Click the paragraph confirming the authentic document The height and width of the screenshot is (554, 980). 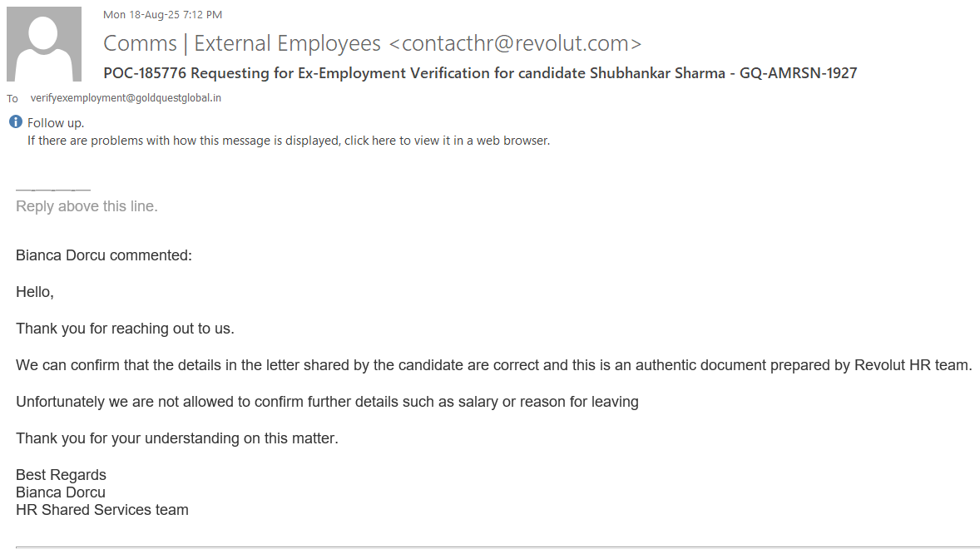pos(493,365)
